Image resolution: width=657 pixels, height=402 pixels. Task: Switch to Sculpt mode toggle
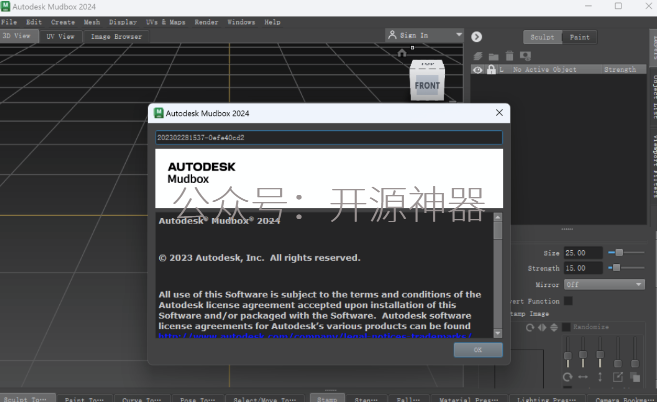(542, 37)
